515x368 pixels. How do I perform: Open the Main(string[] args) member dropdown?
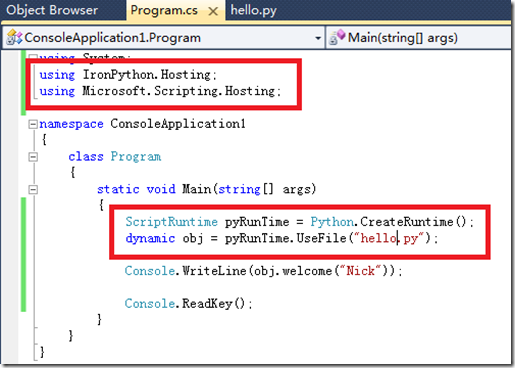(x=418, y=38)
